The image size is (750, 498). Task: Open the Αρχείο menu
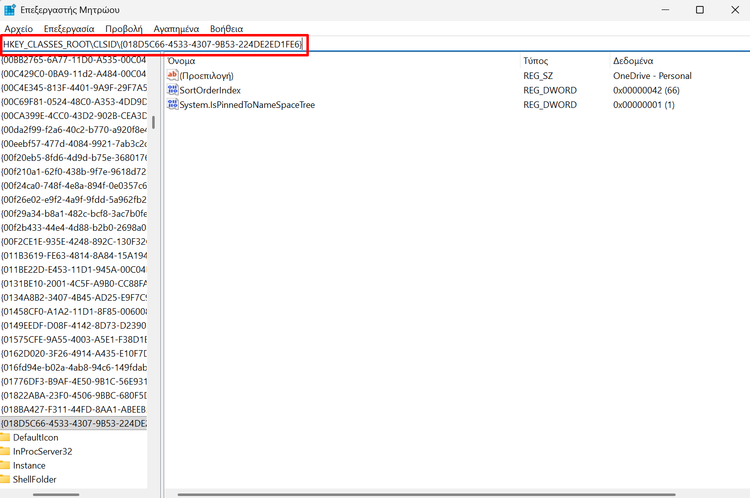click(x=19, y=29)
